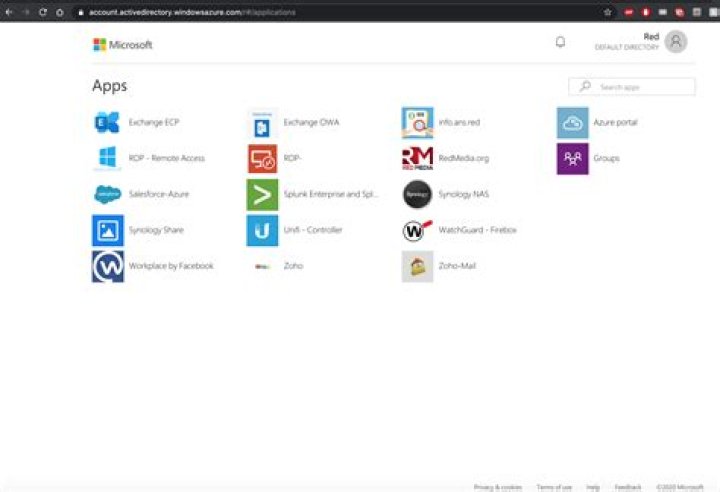Open the Synology NAS round icon

pos(417,194)
